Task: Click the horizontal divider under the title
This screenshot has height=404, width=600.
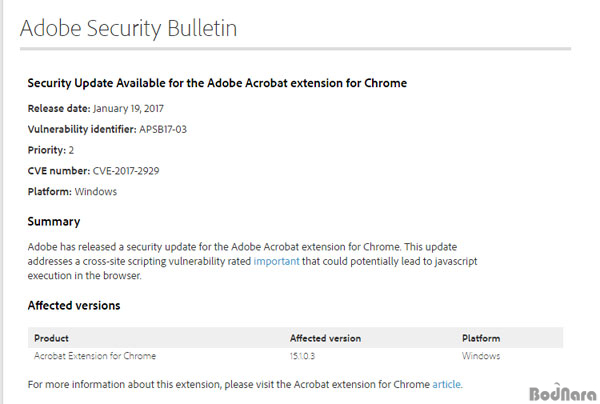Action: (295, 49)
